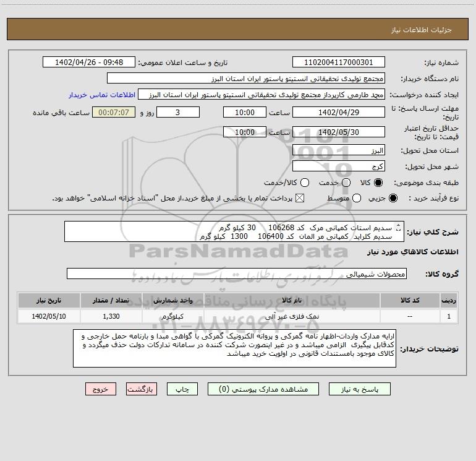Toggle the اسناد خزانه اسلامی payment checkbox
This screenshot has width=476, height=461.
(300, 198)
